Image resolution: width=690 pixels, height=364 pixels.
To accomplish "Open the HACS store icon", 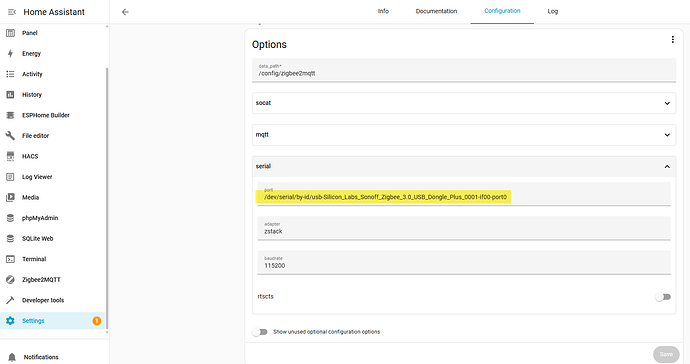I will click(10, 156).
